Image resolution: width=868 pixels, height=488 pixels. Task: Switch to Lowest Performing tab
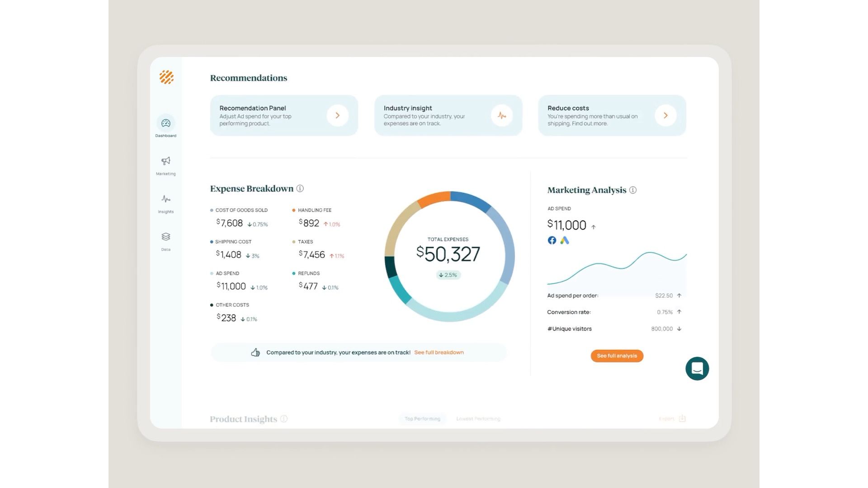[478, 419]
